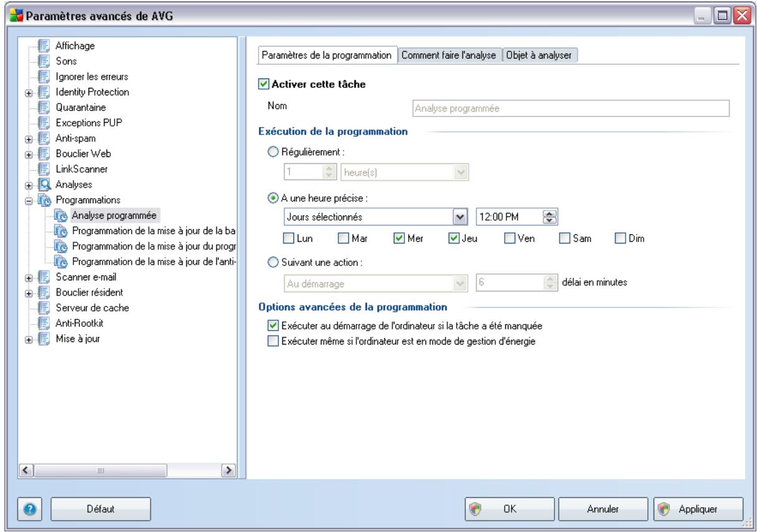
Task: Switch to Objet à analyser tab
Action: (540, 55)
